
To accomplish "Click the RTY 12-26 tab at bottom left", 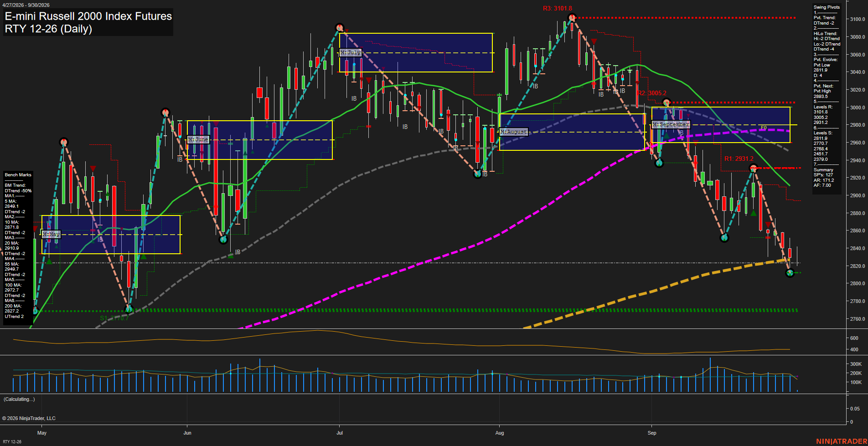I will pos(12,441).
